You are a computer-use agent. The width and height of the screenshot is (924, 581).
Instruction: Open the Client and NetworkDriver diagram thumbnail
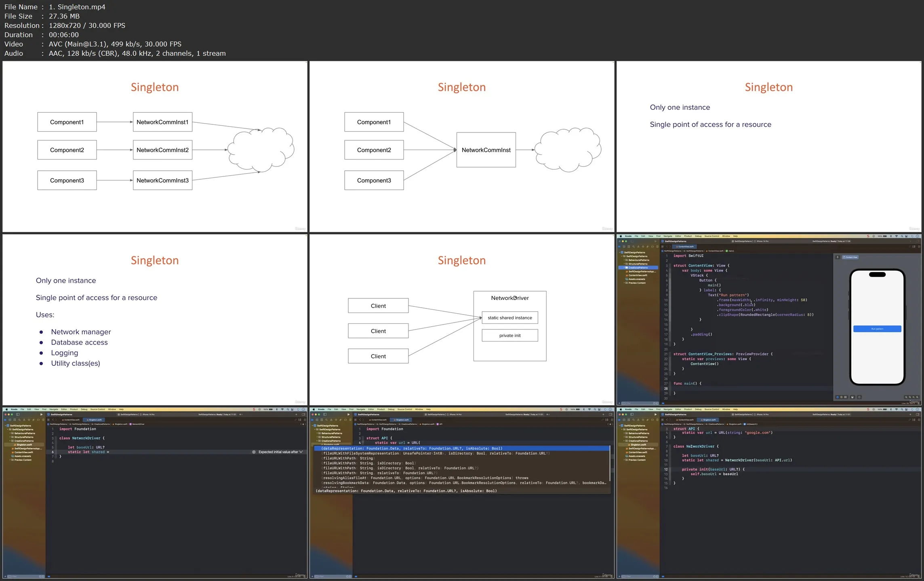coord(462,320)
